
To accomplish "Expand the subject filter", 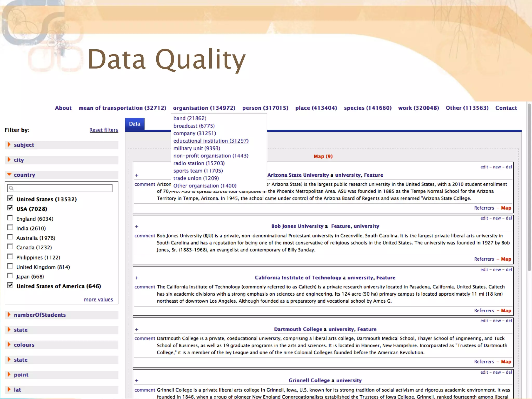I will pos(62,145).
